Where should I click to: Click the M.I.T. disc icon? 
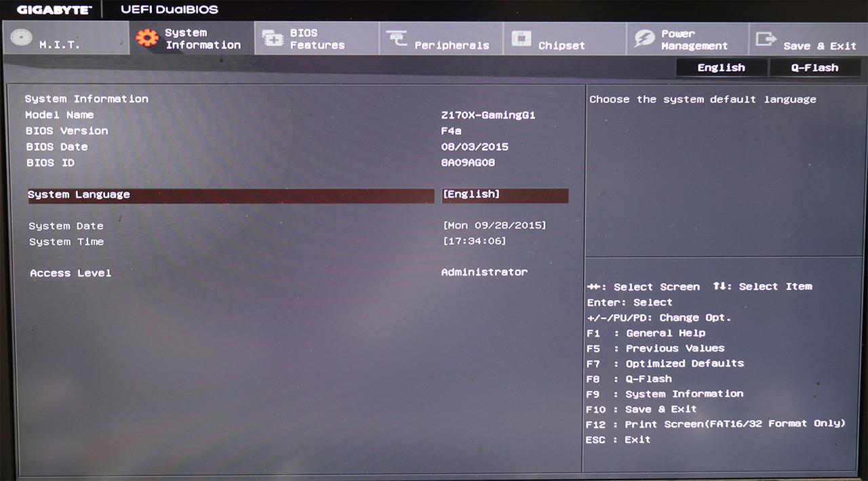[21, 37]
